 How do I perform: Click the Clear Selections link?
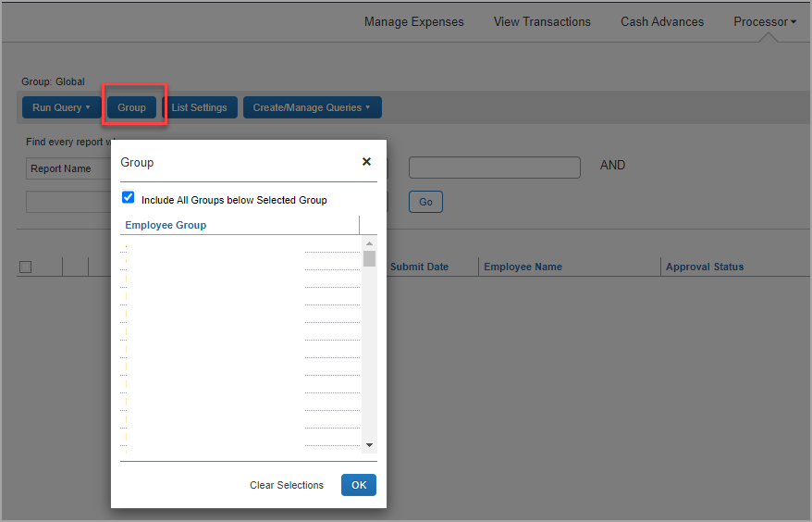[287, 485]
